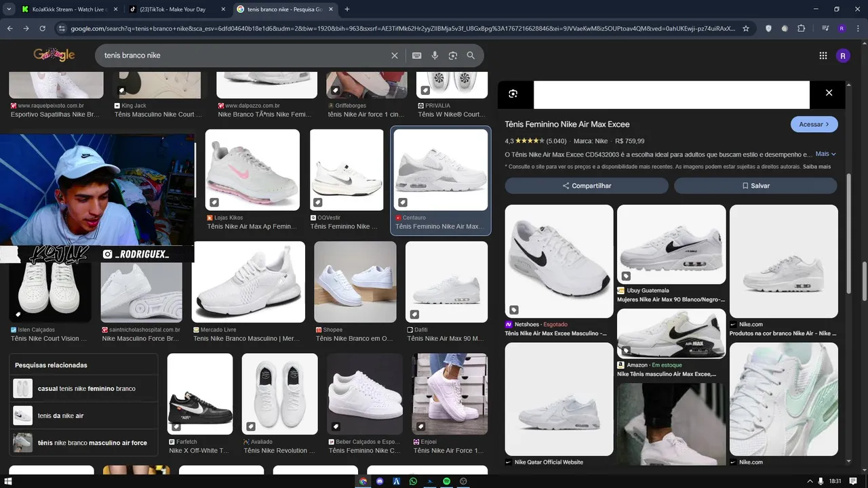Screen dimensions: 868x488
Task: Close the image preview side panel
Action: [829, 93]
